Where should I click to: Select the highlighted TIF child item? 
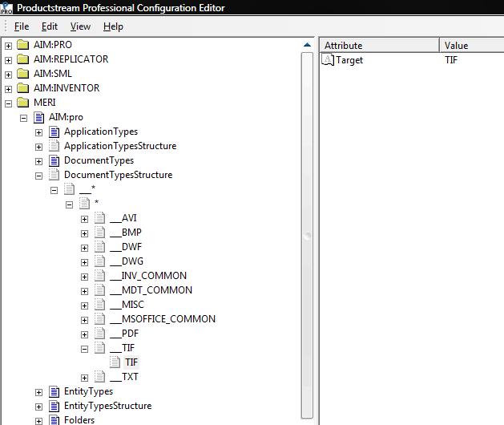pyautogui.click(x=131, y=362)
